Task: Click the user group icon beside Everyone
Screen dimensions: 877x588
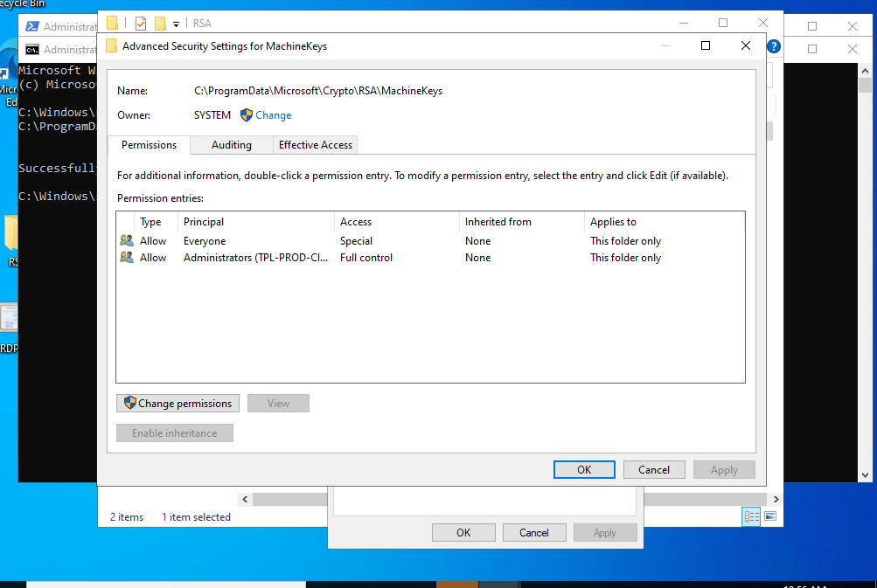Action: click(127, 240)
